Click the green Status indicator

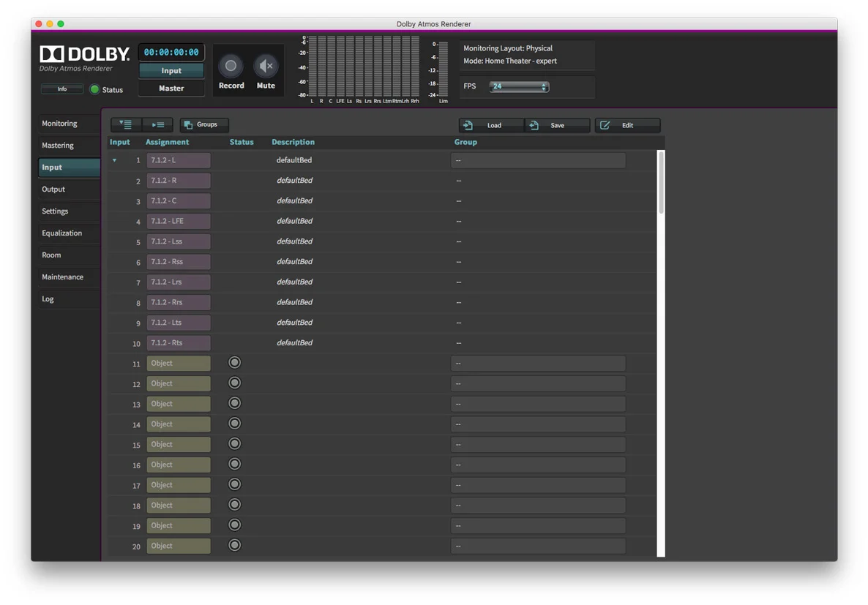pyautogui.click(x=94, y=89)
